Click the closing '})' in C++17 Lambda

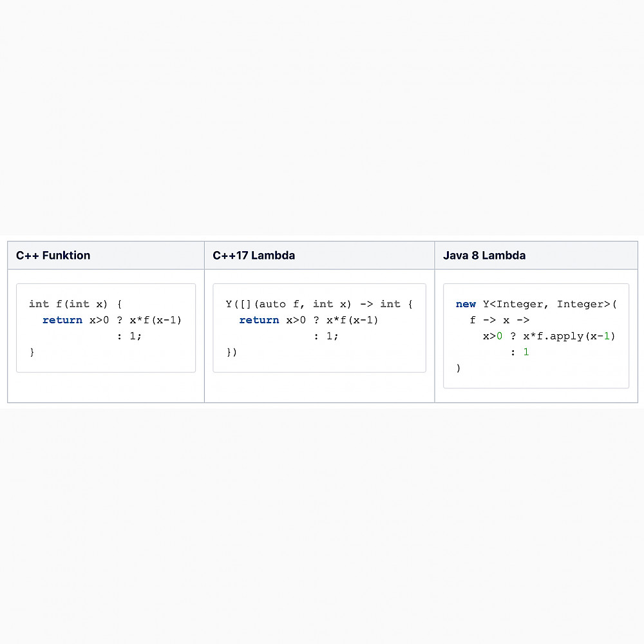(232, 352)
